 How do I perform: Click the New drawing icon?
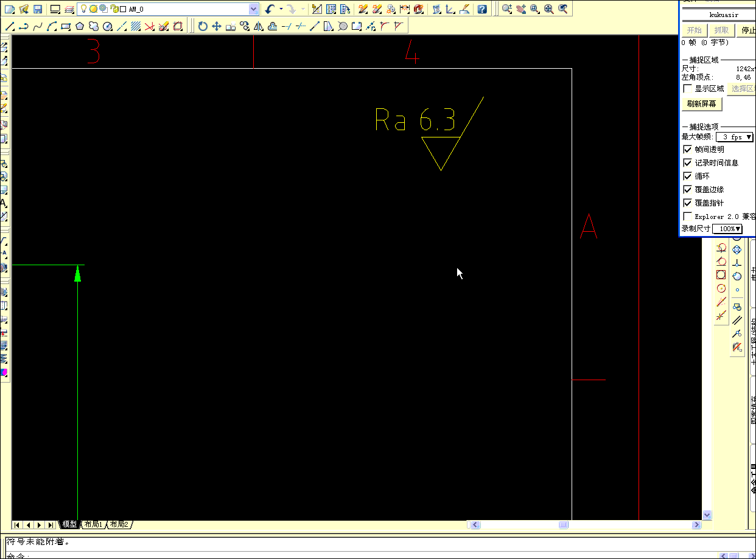point(10,9)
